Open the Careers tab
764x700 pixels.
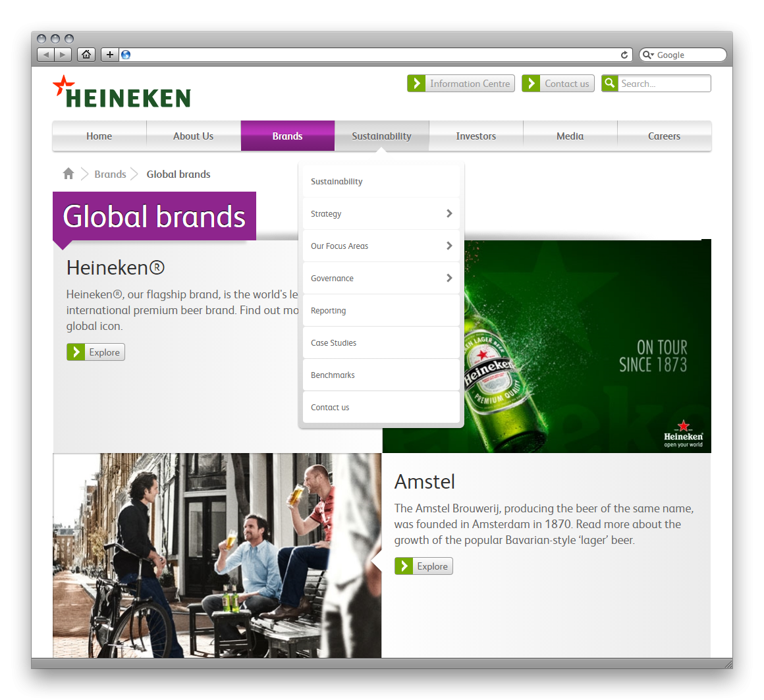coord(664,136)
